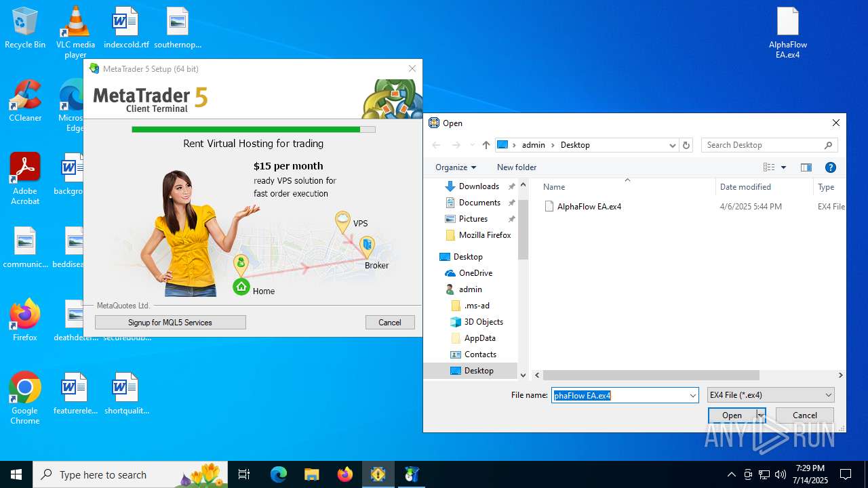This screenshot has width=868, height=488.
Task: Go up one folder level in Open dialog
Action: click(486, 145)
